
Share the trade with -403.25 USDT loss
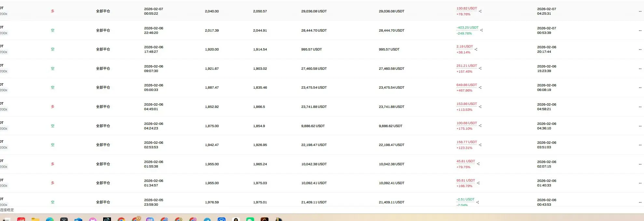[x=482, y=30]
